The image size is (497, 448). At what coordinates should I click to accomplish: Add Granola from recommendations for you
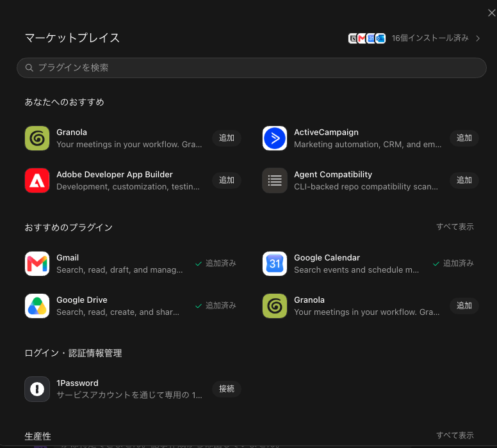[x=227, y=138]
